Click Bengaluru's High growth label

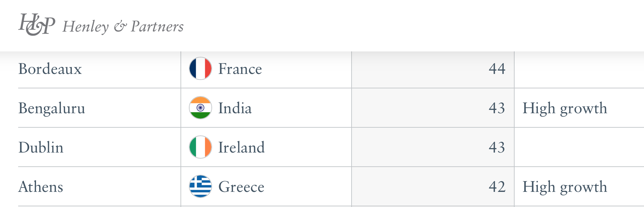[x=565, y=108]
